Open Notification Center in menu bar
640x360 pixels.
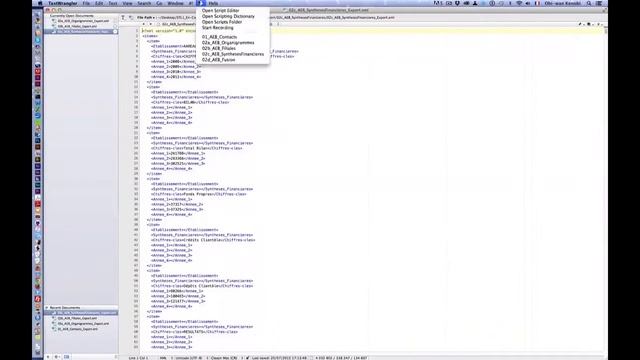point(599,3)
